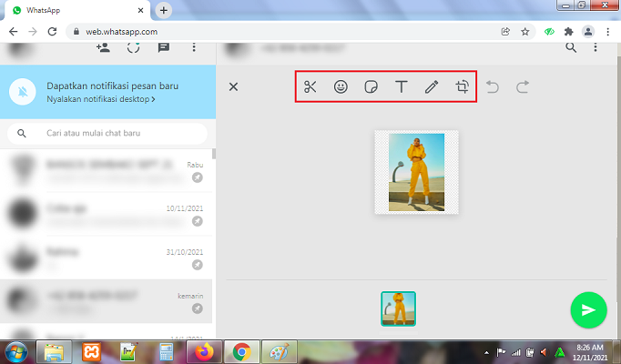Open Status updates icon
Screen dimensions: 621x364
pos(134,48)
